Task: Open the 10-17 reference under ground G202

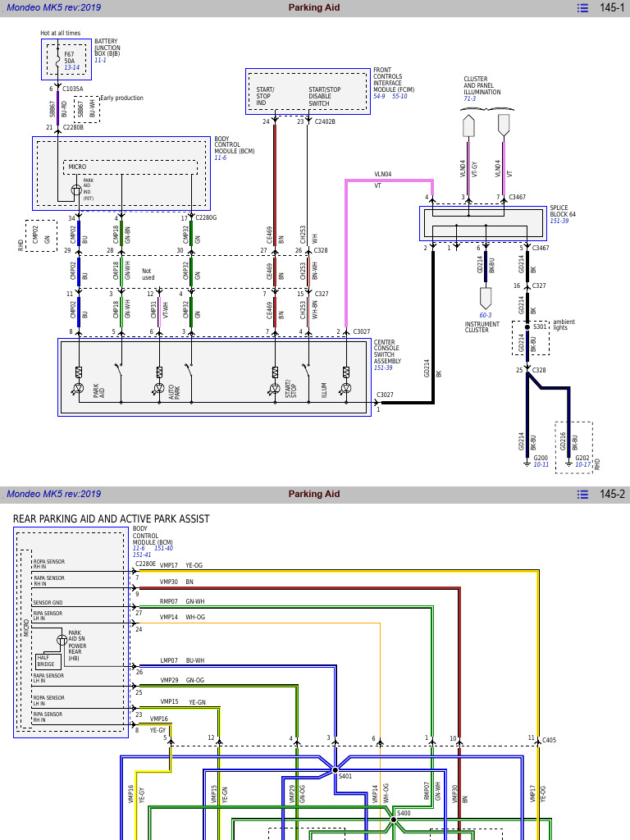Action: (583, 464)
